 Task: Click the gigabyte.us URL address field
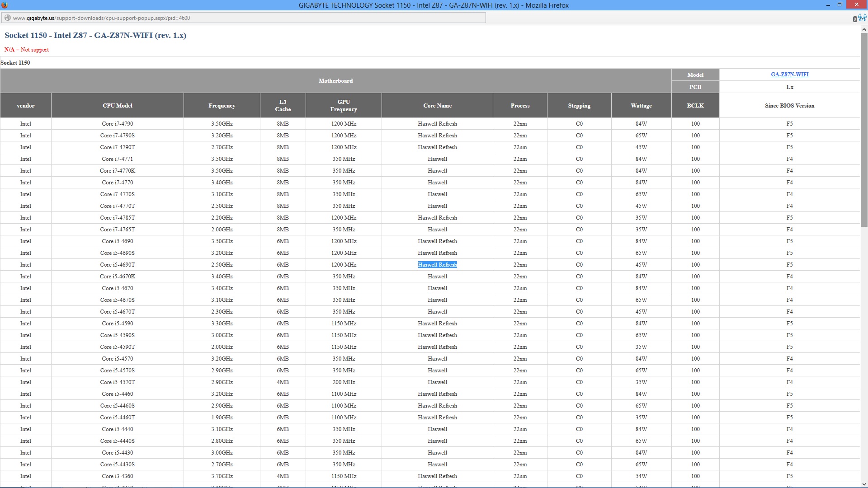tap(244, 18)
